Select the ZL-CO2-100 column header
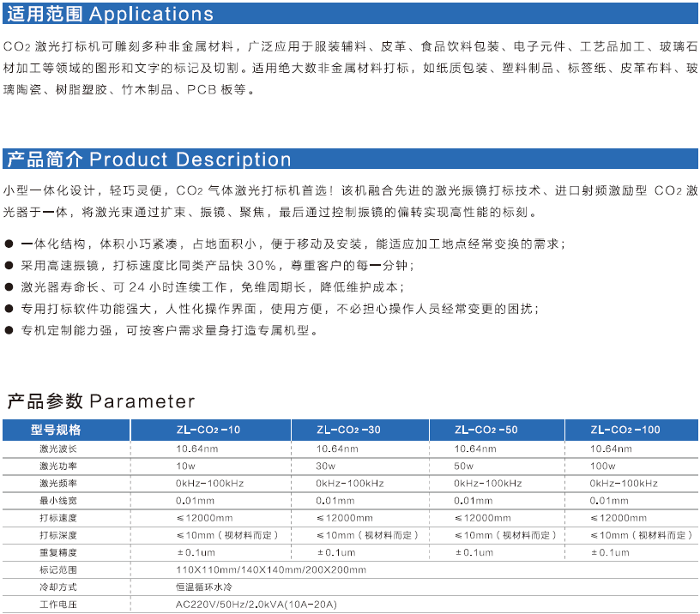Viewport: 700px width, 614px height. (625, 430)
